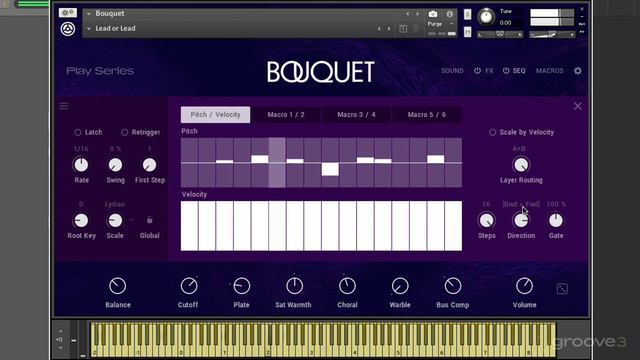Viewport: 640px width, 360px height.
Task: Click the highlighted sixth Pitch step
Action: [277, 162]
